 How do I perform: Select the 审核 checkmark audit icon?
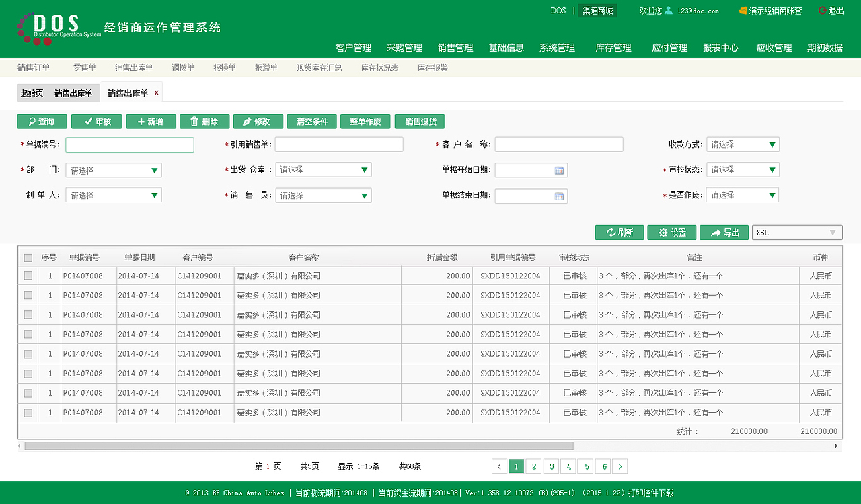click(86, 122)
